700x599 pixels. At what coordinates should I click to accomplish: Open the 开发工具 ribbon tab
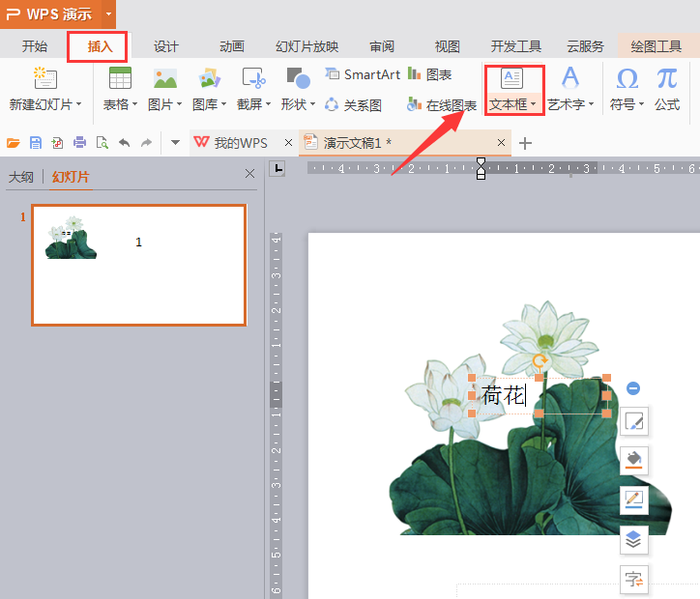pyautogui.click(x=516, y=46)
